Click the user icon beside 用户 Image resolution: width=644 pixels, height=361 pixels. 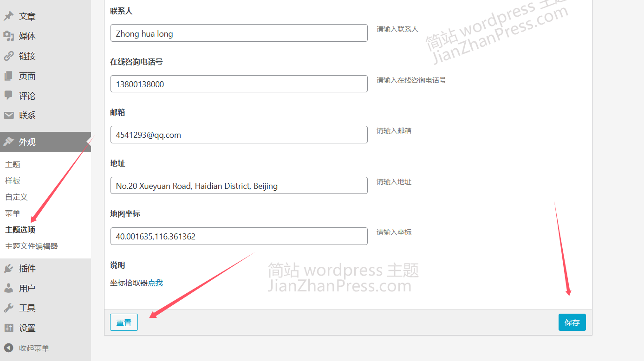(x=8, y=288)
